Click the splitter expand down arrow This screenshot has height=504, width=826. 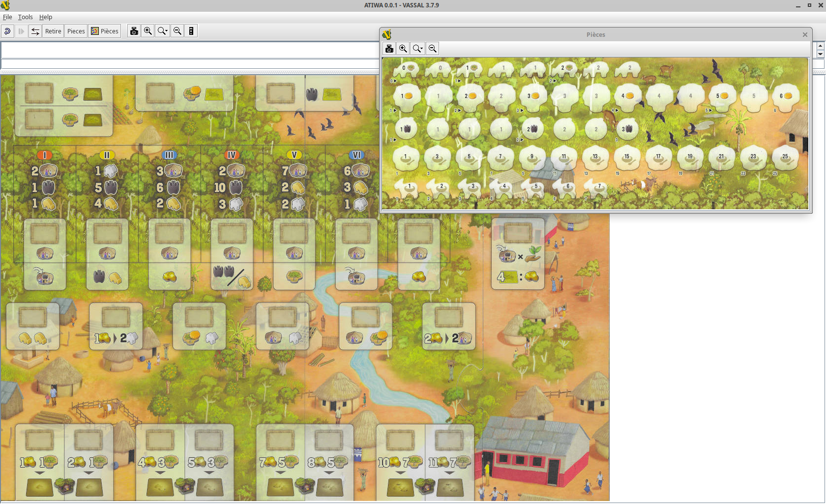820,54
